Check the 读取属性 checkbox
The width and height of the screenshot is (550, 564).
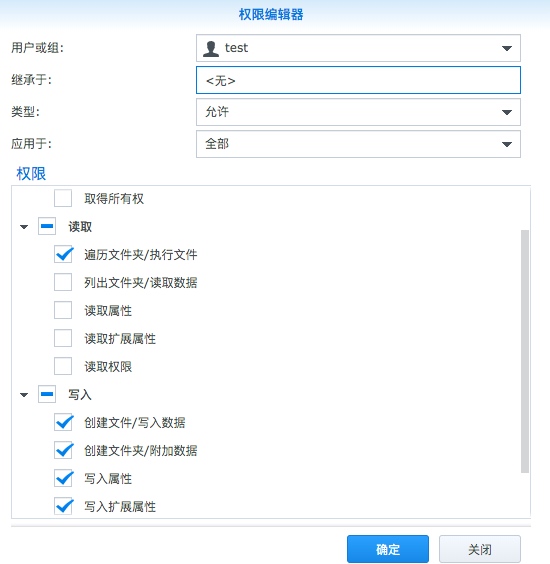click(63, 310)
